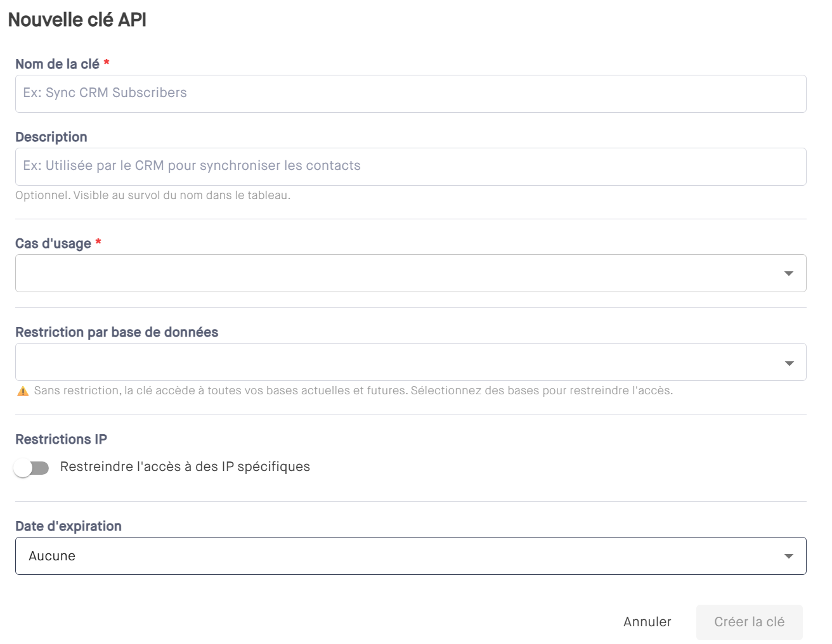The height and width of the screenshot is (644, 832).
Task: Click the Nom de la clé input field
Action: [411, 93]
